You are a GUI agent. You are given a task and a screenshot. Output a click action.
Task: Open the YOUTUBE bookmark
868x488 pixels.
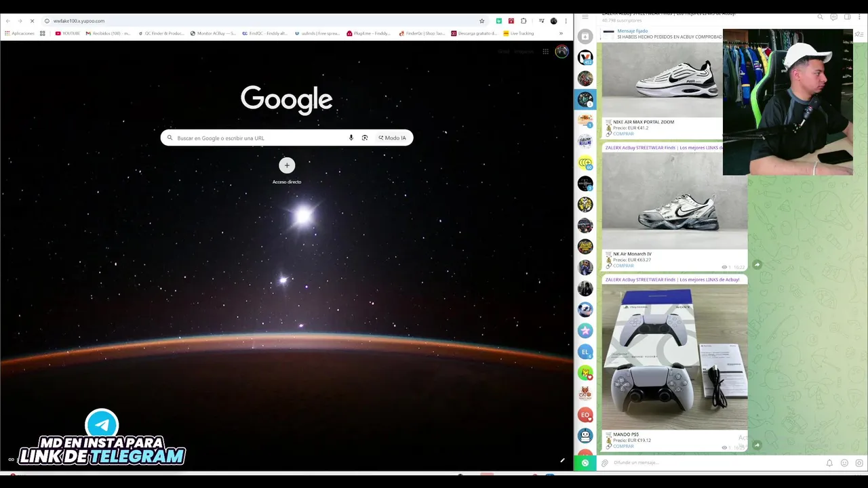click(x=68, y=33)
